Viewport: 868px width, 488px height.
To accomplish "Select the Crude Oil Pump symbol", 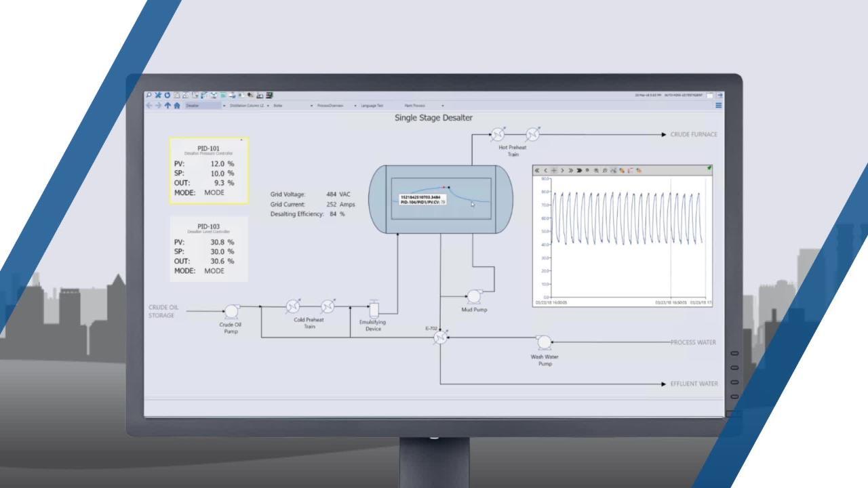I will (x=231, y=311).
